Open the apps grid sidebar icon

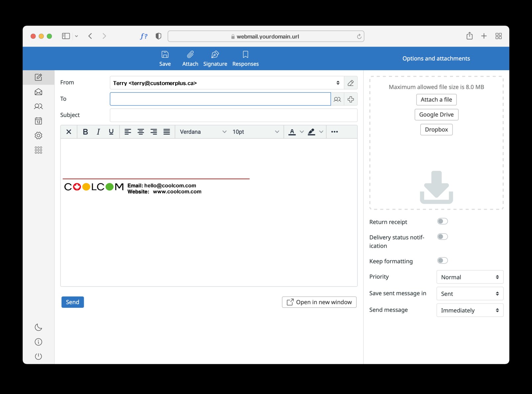coord(39,150)
